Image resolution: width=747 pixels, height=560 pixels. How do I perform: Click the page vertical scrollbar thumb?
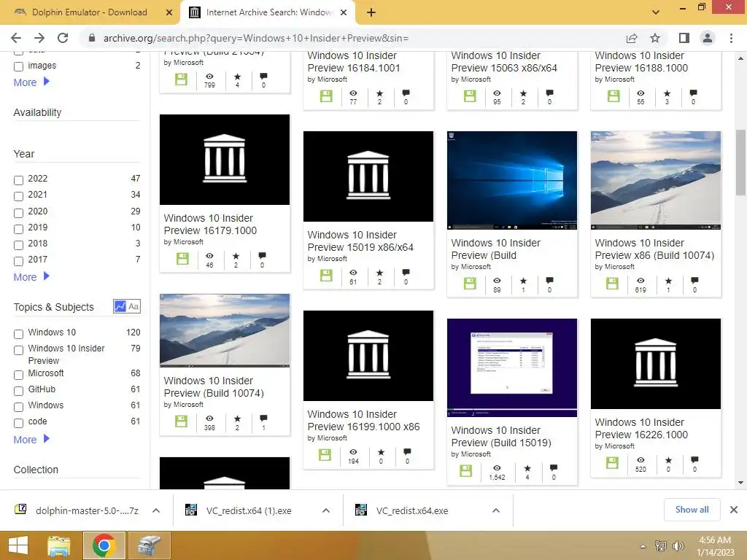click(740, 163)
